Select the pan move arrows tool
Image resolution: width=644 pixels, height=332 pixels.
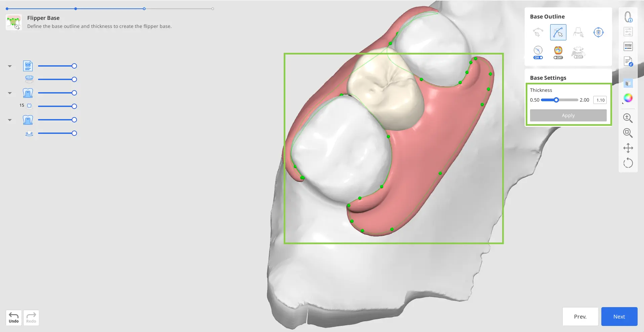point(628,148)
